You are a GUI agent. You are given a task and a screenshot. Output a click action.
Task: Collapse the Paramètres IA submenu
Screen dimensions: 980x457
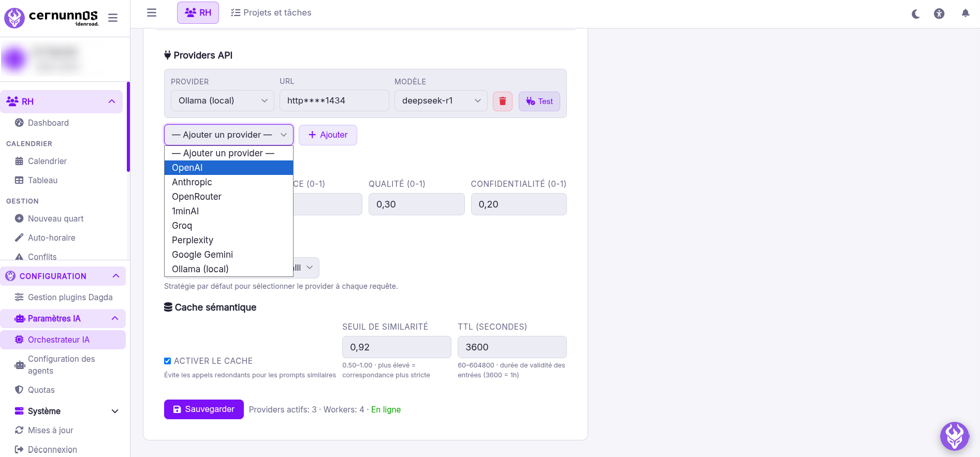click(x=115, y=318)
